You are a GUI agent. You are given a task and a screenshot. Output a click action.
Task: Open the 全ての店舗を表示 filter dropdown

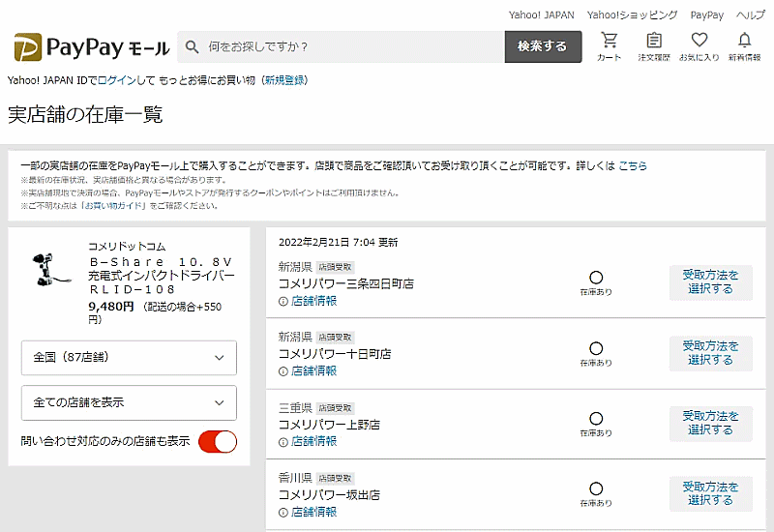(x=129, y=402)
